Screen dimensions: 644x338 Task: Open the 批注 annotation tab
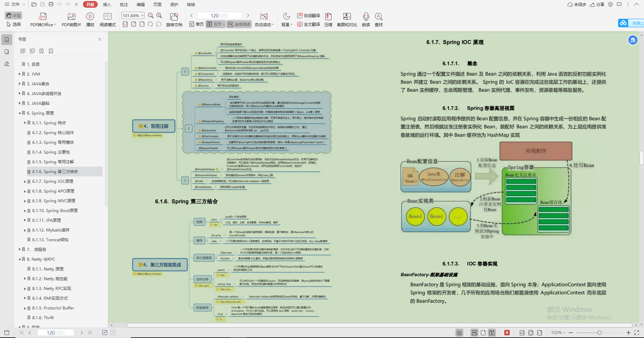[x=124, y=4]
